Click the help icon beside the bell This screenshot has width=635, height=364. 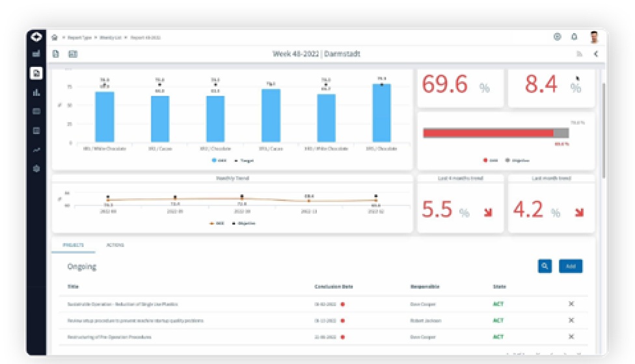click(x=558, y=37)
